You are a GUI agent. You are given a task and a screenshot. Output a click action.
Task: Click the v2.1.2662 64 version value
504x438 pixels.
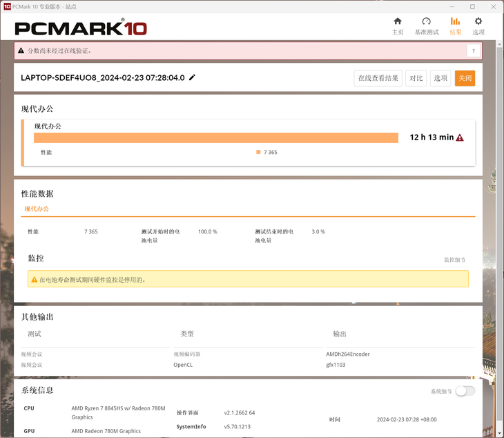pos(240,412)
